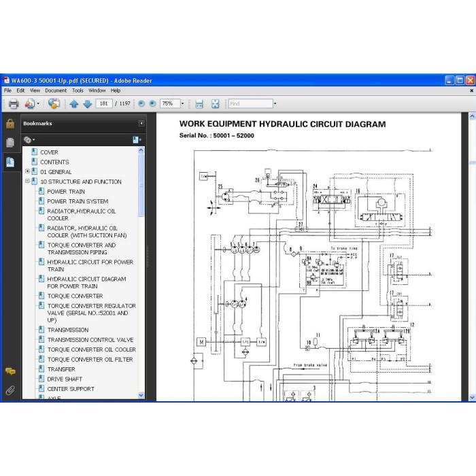The image size is (476, 476).
Task: Open the TRANSMISSION bookmark
Action: (x=68, y=330)
